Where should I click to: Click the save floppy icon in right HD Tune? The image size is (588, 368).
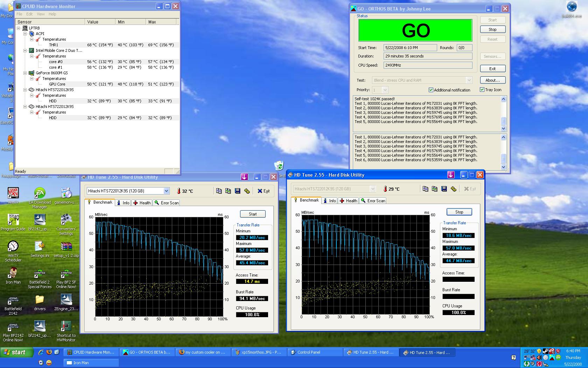pos(444,189)
